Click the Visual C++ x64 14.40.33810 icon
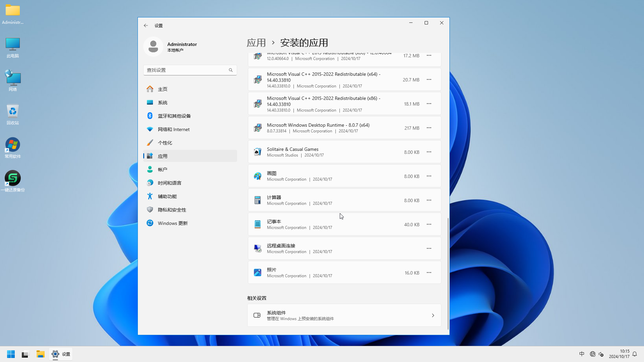The width and height of the screenshot is (644, 362). pos(258,79)
